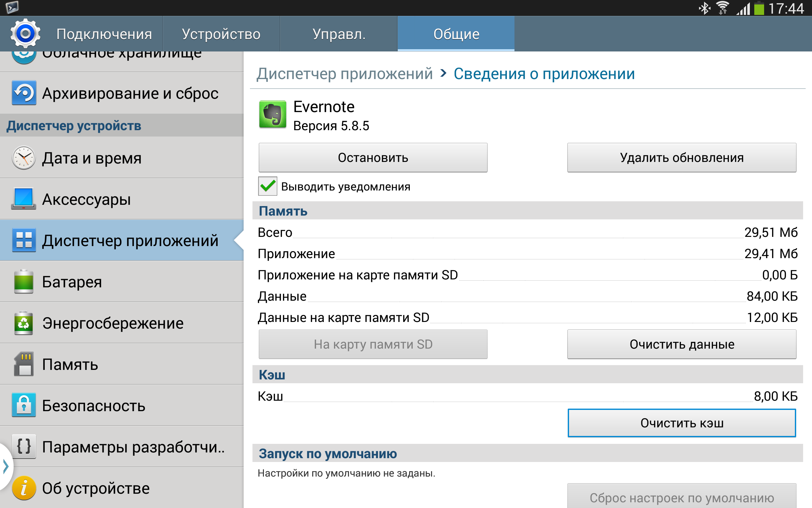Image resolution: width=812 pixels, height=508 pixels.
Task: Tap the Данные 84,00 КБ row
Action: 527,296
